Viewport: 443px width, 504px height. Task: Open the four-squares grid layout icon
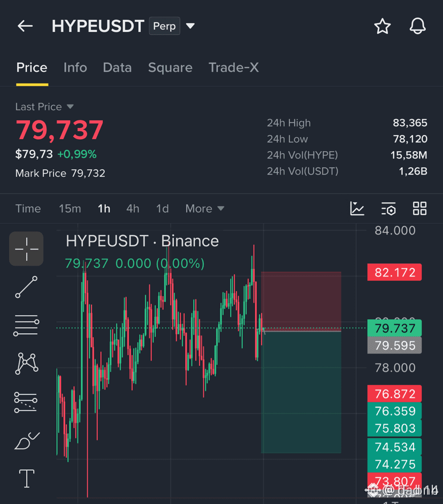pos(419,208)
